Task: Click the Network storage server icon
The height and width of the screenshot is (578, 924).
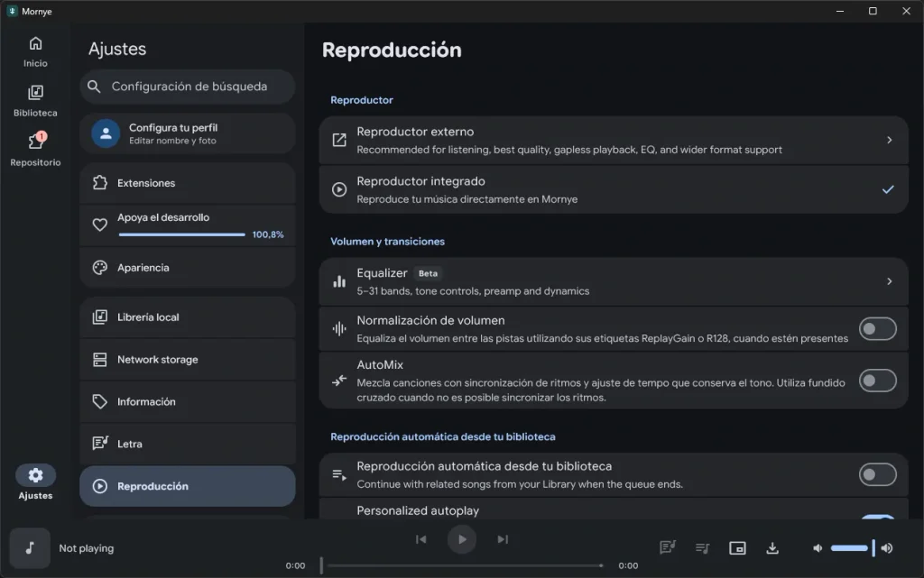Action: [100, 360]
